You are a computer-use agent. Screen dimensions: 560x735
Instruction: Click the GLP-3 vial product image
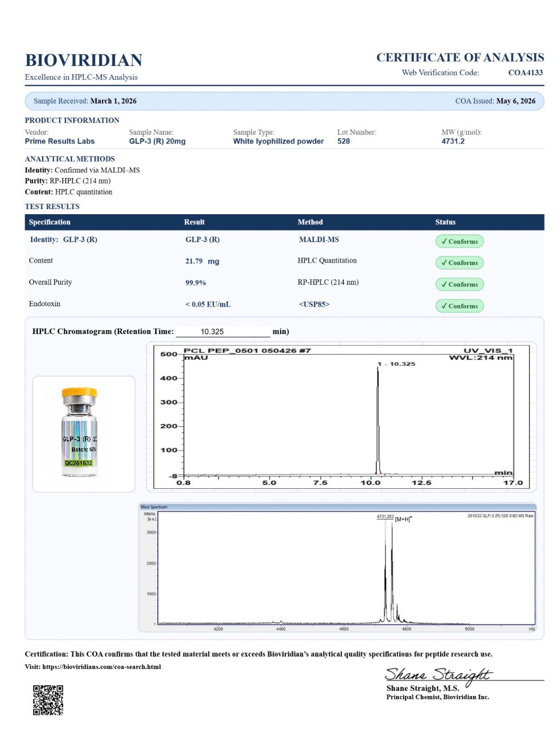click(x=79, y=433)
